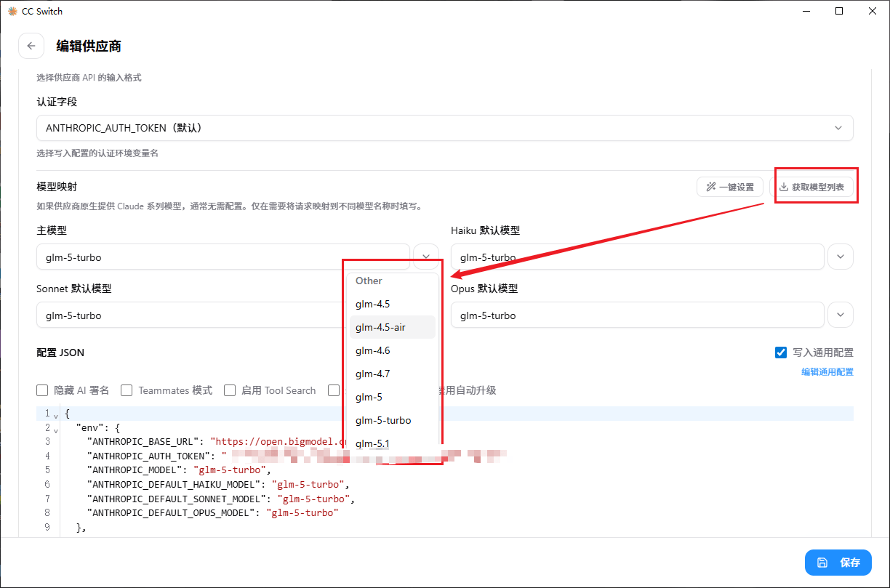Screen dimensions: 890x588
Task: Tick the checkbox right of 启用 Tool Search
Action: (x=334, y=390)
